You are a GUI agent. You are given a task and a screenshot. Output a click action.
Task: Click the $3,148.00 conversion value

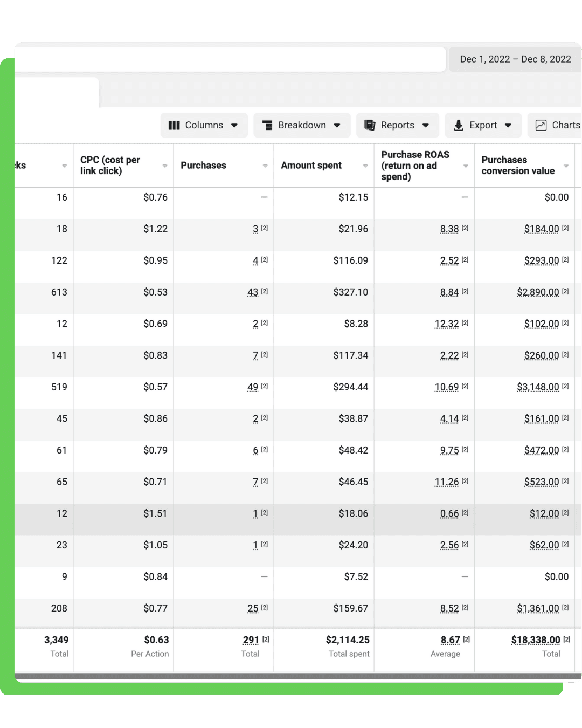click(x=538, y=387)
